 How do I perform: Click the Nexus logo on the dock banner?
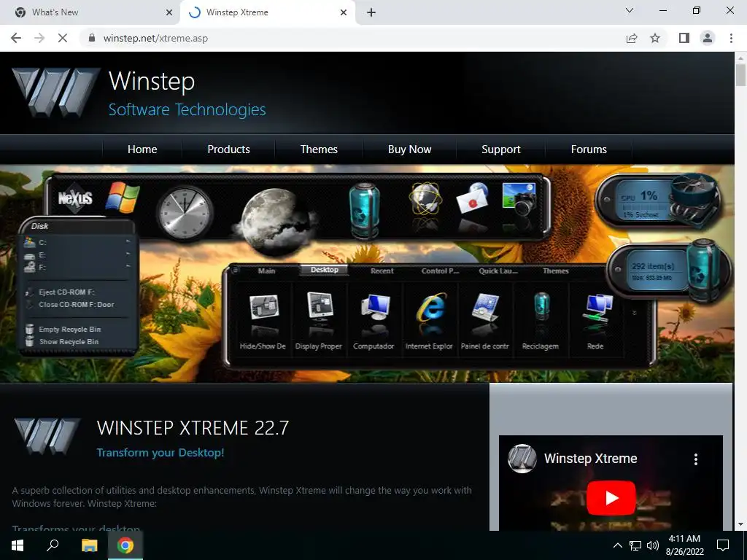click(75, 198)
